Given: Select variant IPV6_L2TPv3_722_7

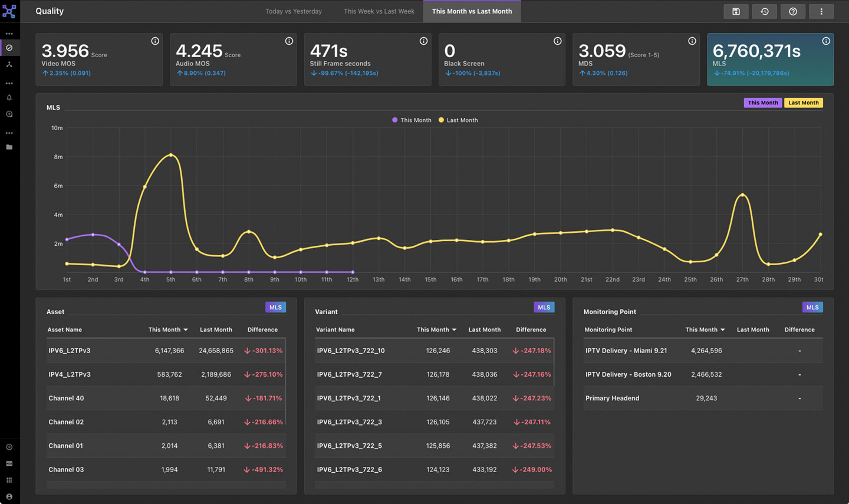Looking at the screenshot, I should (435, 374).
